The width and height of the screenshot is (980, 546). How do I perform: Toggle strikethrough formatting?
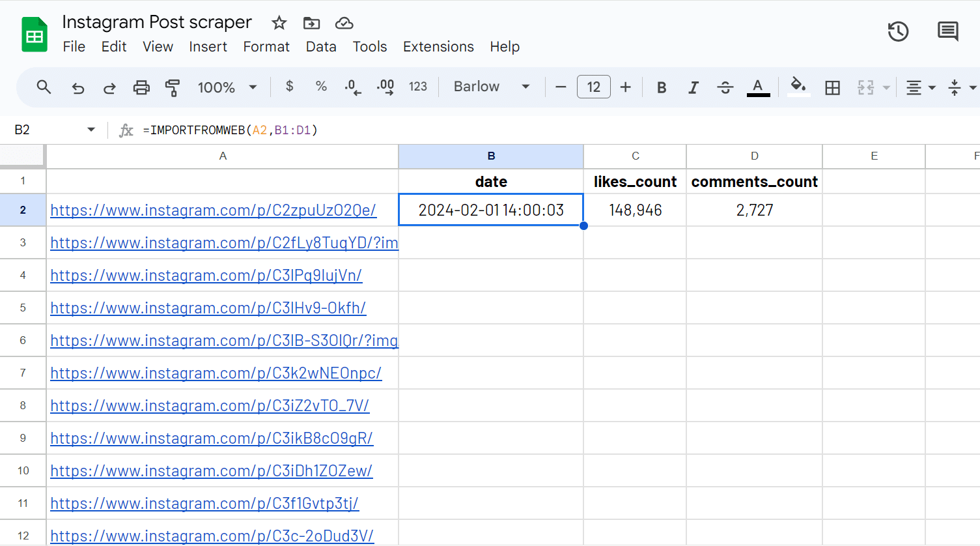pos(725,87)
